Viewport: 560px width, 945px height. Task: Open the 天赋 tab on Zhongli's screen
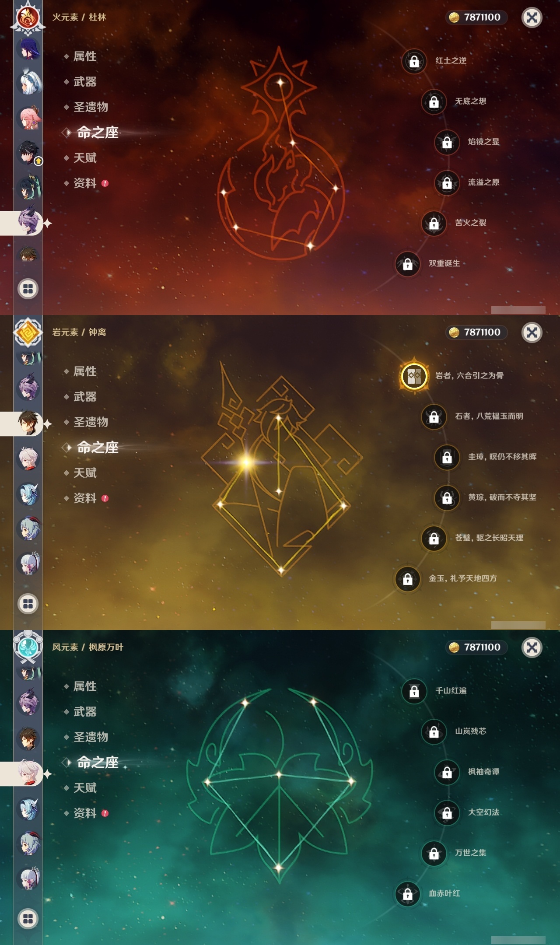pos(84,473)
